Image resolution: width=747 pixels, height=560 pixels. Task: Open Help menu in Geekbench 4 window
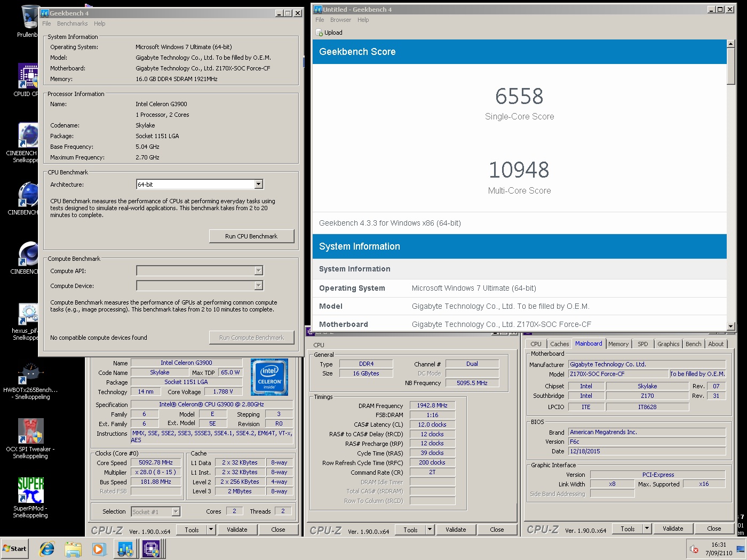tap(99, 23)
